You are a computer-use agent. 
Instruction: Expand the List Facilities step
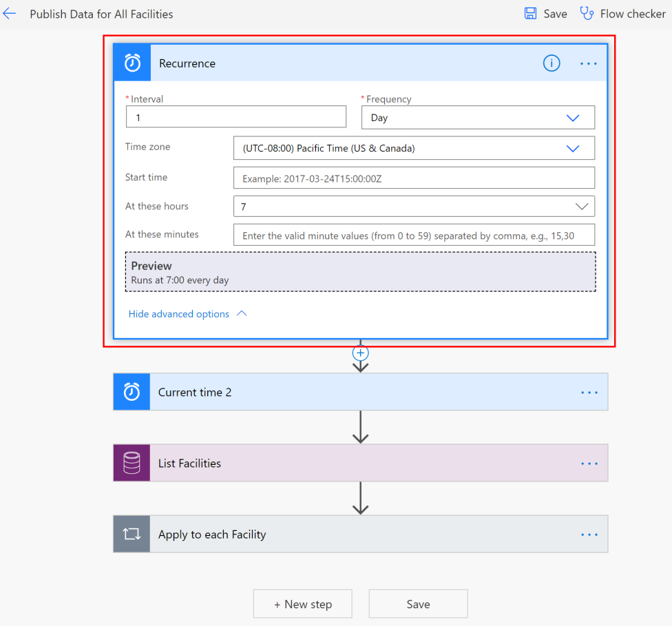(360, 463)
